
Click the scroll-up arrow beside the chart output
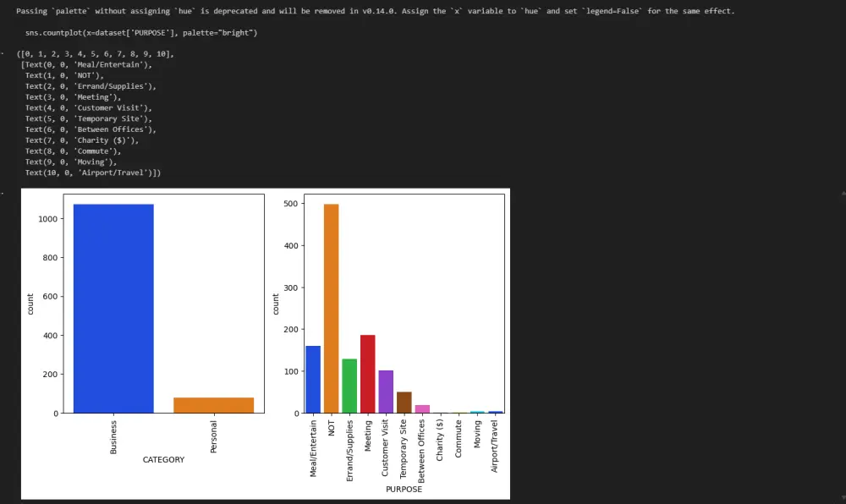coord(843,193)
